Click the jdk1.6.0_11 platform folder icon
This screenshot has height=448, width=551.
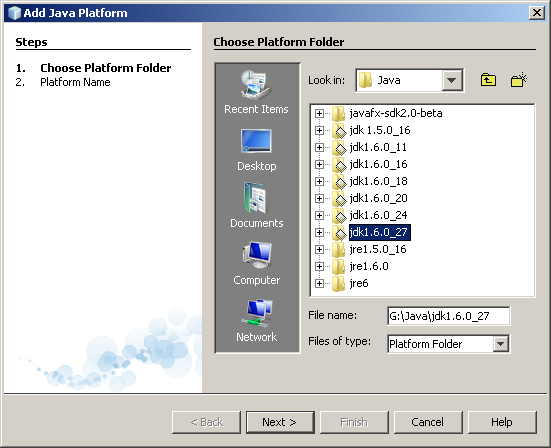point(339,148)
